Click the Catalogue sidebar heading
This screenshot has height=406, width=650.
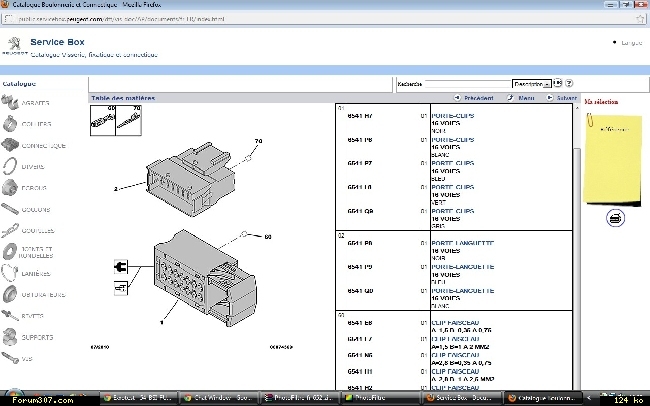point(19,84)
